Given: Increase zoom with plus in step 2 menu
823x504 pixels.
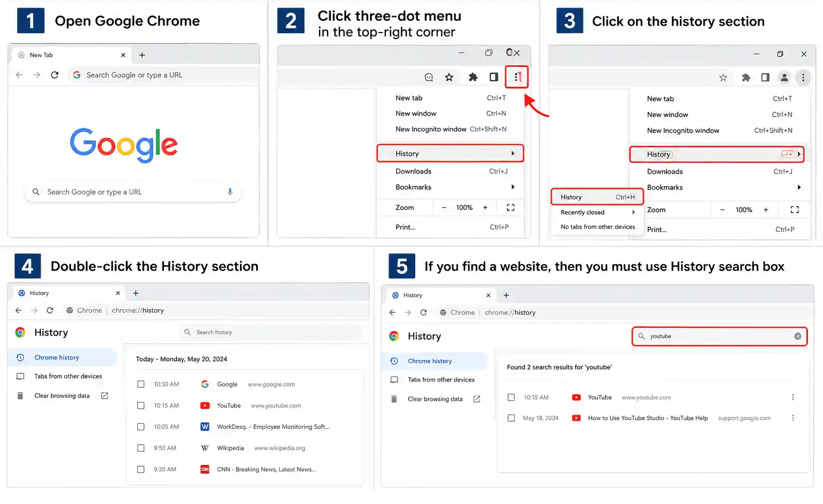Looking at the screenshot, I should click(x=485, y=208).
